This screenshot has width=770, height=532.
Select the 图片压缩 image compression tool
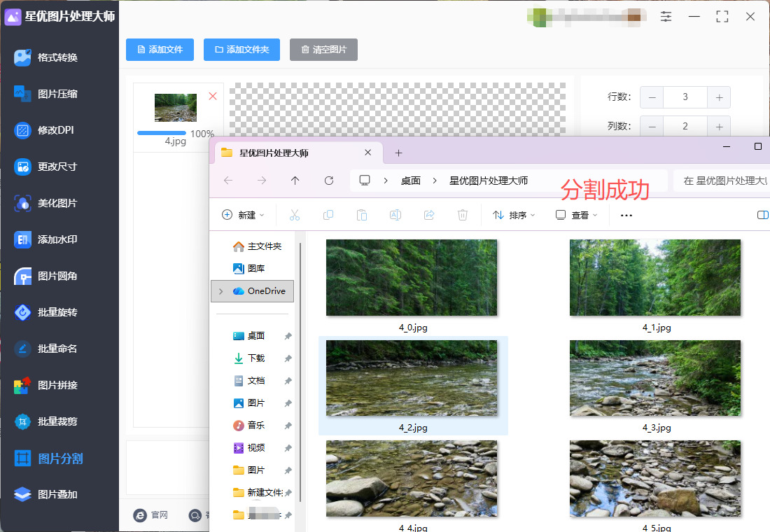(x=57, y=94)
